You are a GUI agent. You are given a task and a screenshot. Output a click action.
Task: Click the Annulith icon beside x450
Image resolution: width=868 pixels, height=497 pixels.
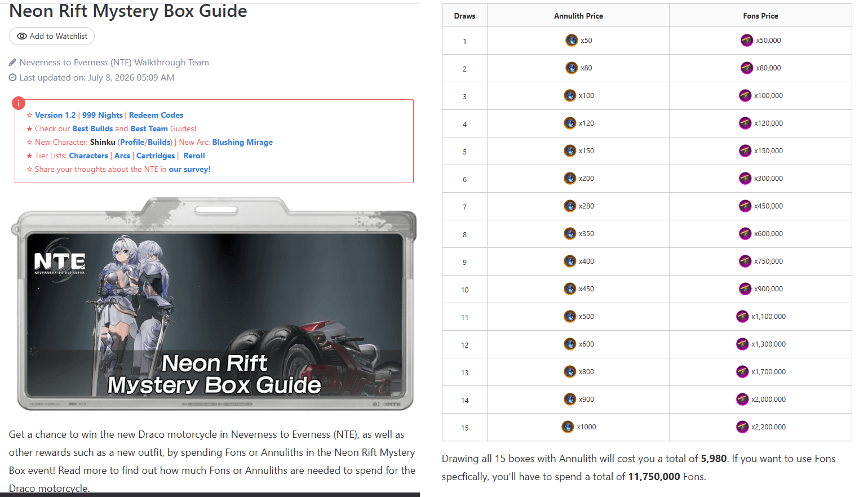(x=570, y=289)
